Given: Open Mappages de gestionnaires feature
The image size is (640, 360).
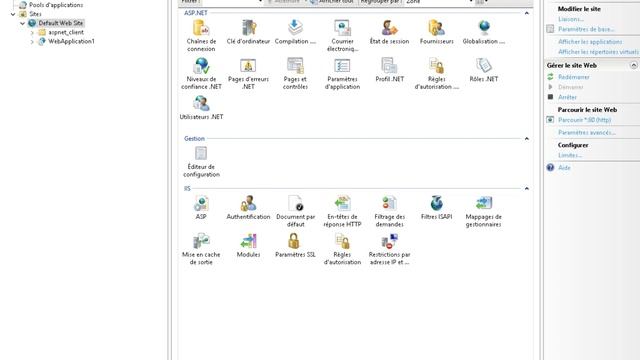Looking at the screenshot, I should [x=484, y=211].
